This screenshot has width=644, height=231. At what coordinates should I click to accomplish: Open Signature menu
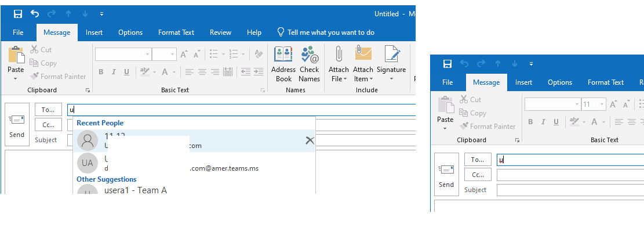coord(391,64)
